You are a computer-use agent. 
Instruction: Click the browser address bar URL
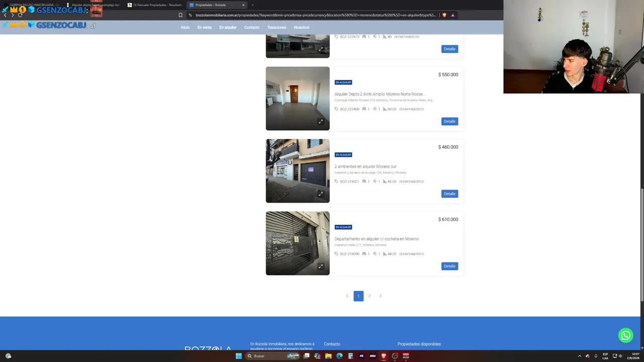click(x=316, y=15)
